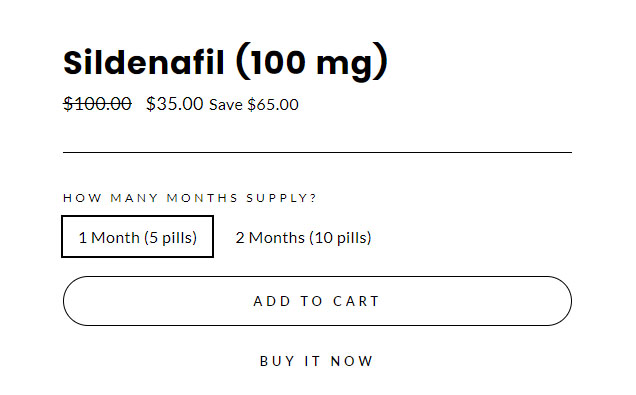The width and height of the screenshot is (636, 395).
Task: Click the Add to Cart button
Action: (x=317, y=301)
